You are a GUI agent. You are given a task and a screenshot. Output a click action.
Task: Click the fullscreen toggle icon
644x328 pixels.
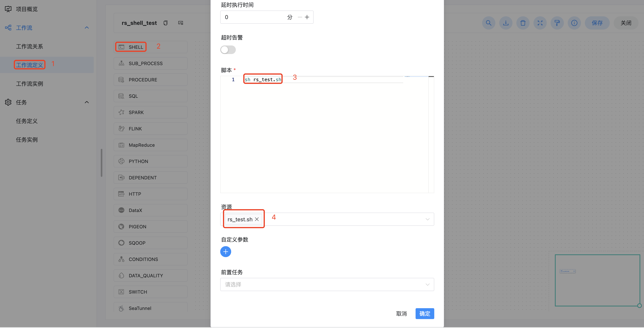pos(540,23)
